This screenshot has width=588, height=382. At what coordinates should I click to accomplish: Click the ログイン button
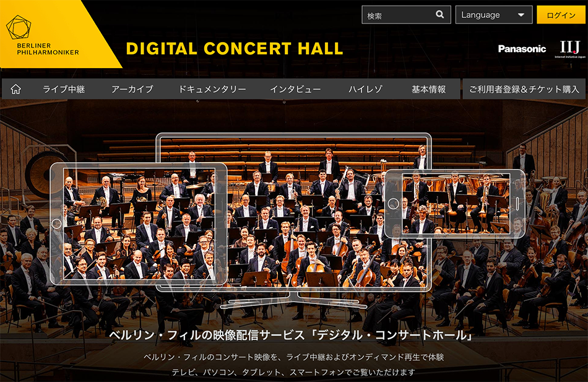click(561, 15)
